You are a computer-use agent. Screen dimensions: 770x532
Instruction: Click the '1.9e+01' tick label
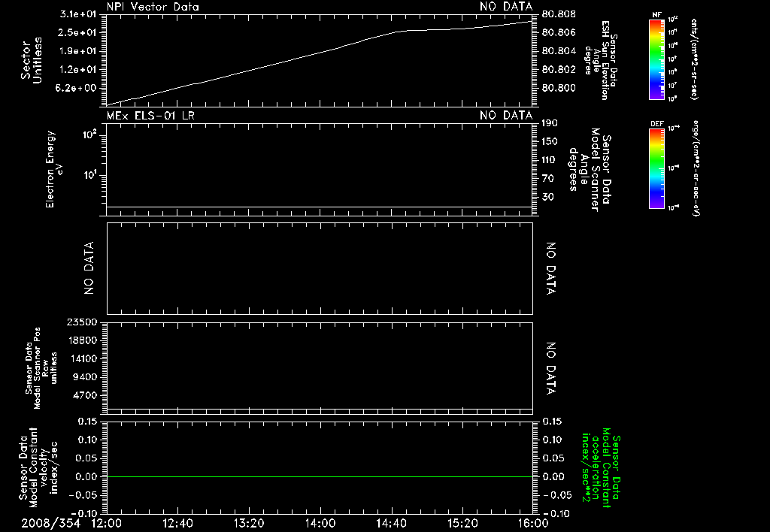coord(78,51)
